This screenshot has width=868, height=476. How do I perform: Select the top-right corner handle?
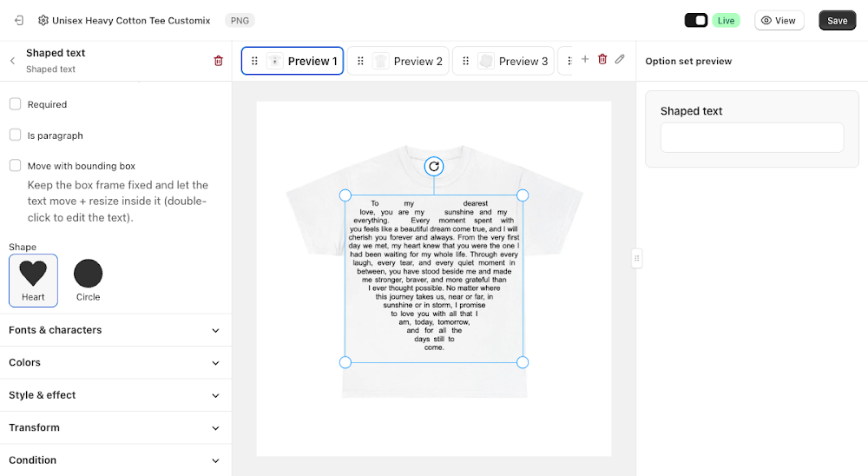point(523,195)
